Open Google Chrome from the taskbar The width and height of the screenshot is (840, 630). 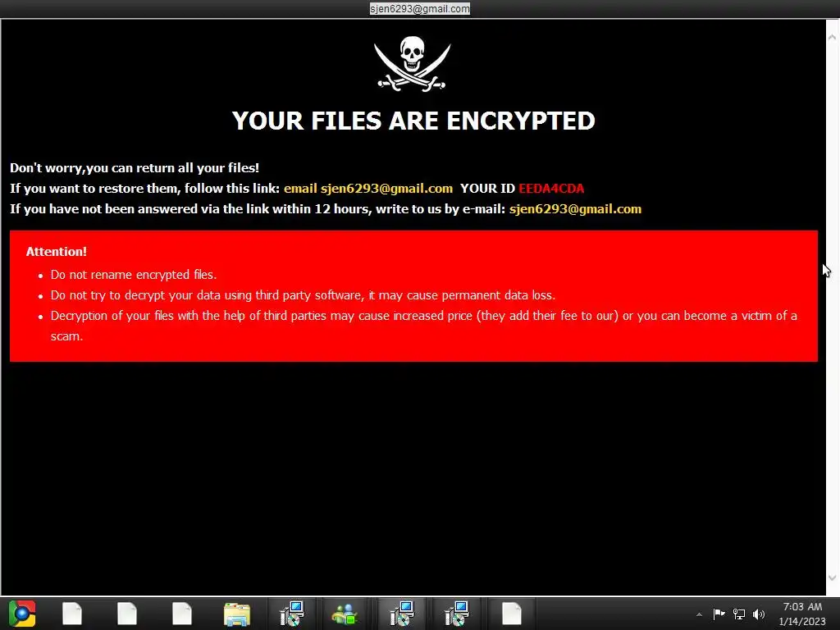pos(22,614)
